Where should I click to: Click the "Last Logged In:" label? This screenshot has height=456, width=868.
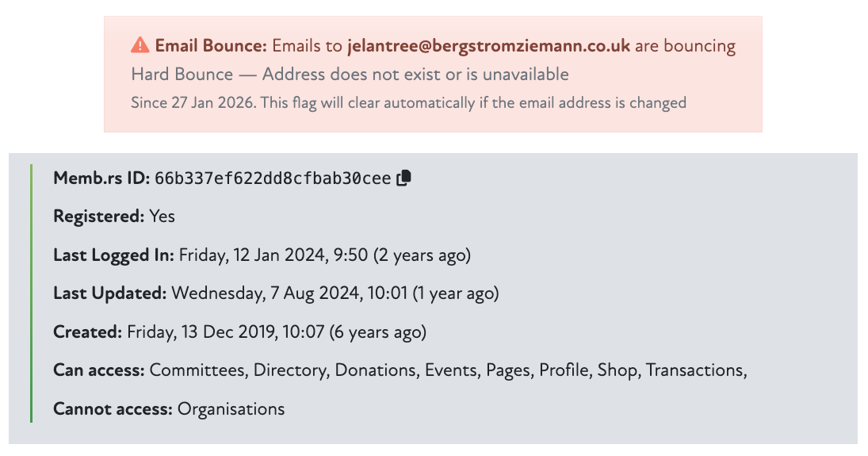pyautogui.click(x=113, y=255)
